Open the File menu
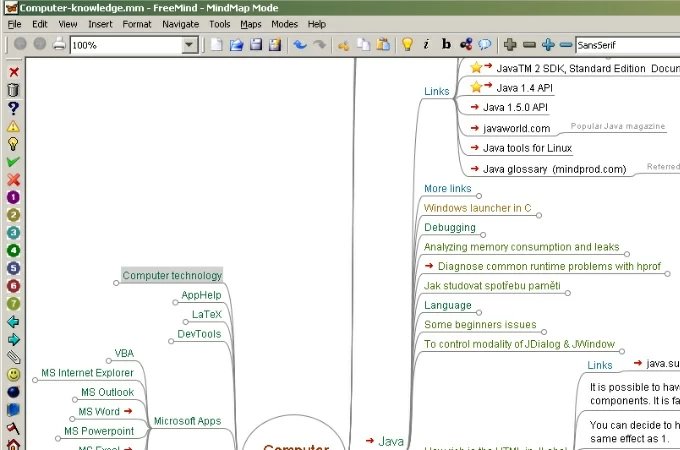680x450 pixels. 14,24
